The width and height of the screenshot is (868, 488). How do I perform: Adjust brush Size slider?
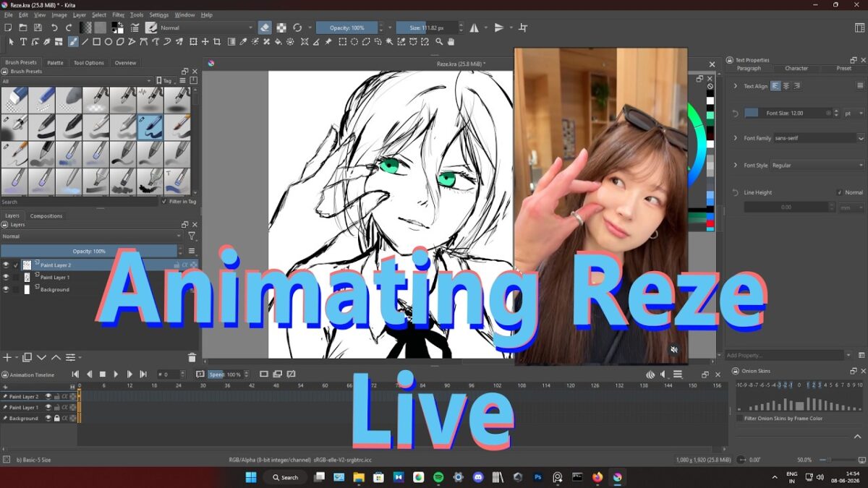(x=427, y=27)
